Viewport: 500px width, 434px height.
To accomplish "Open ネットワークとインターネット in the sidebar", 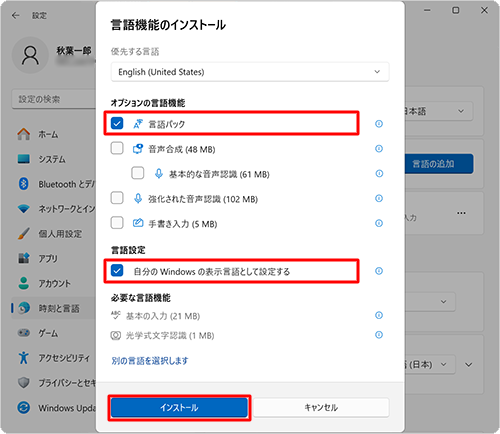I will tap(53, 209).
